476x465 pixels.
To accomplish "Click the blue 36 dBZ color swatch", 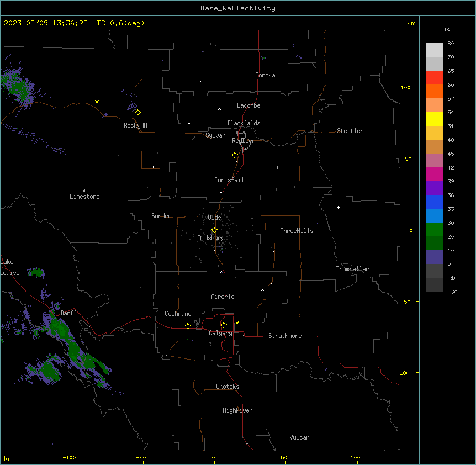I will click(x=434, y=202).
